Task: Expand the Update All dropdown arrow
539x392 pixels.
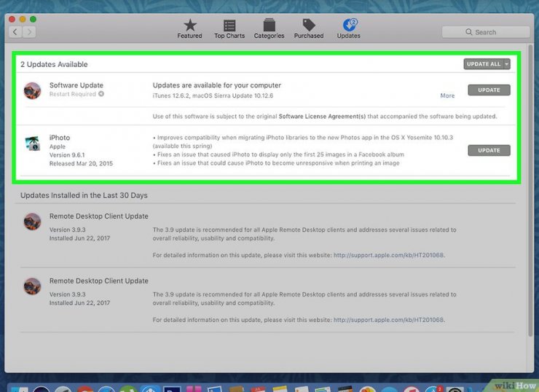Action: [x=507, y=64]
